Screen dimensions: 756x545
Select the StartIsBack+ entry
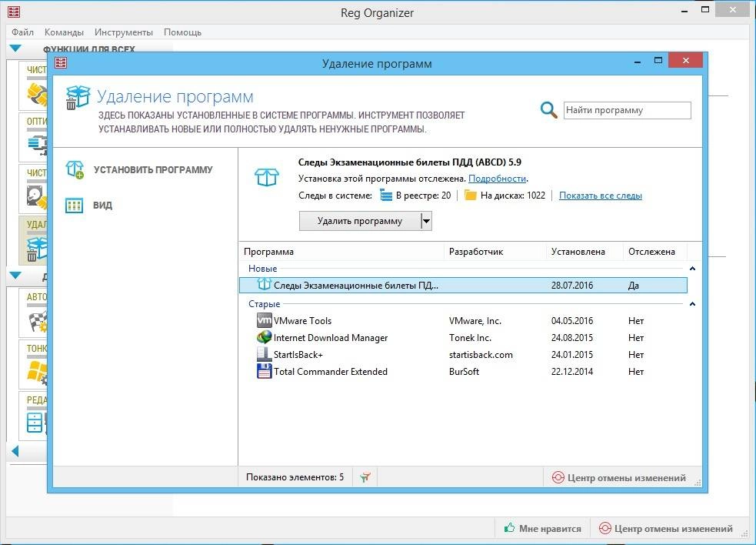click(463, 354)
